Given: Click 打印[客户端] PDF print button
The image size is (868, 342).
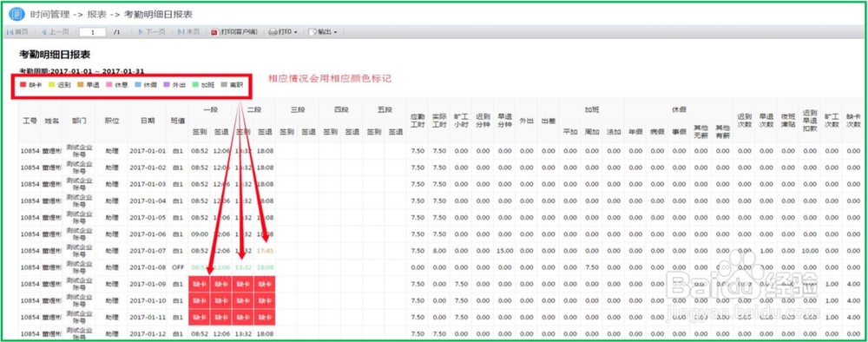Looking at the screenshot, I should 234,32.
